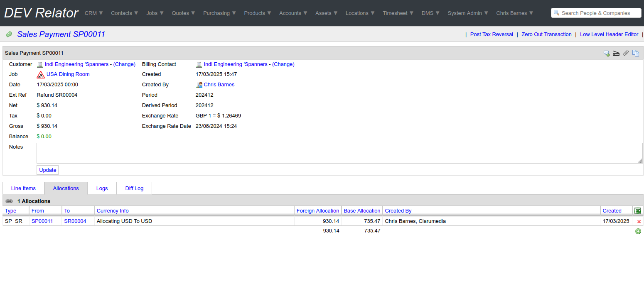The image size is (644, 291).
Task: Open SR00004 in the To column
Action: (75, 221)
